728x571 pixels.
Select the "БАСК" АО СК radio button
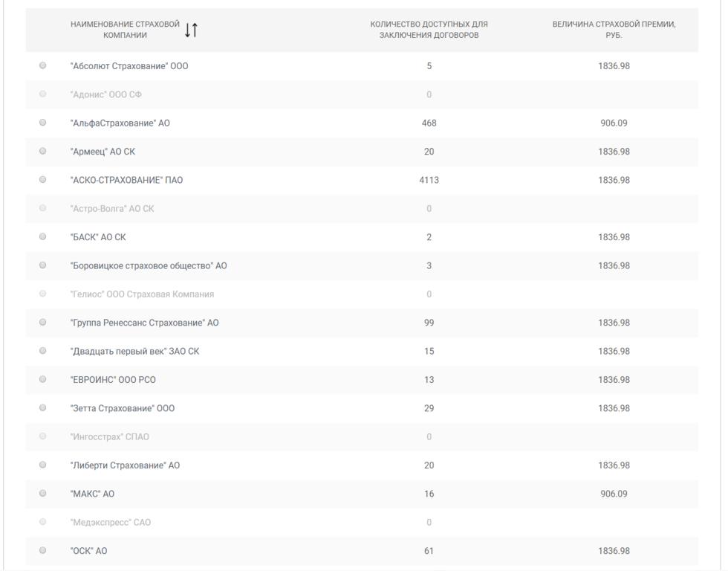[42, 237]
